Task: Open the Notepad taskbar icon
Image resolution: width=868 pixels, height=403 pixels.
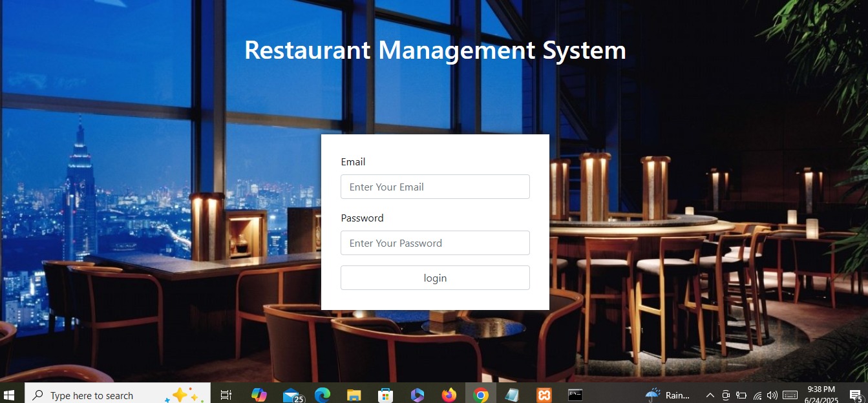Action: pyautogui.click(x=512, y=395)
